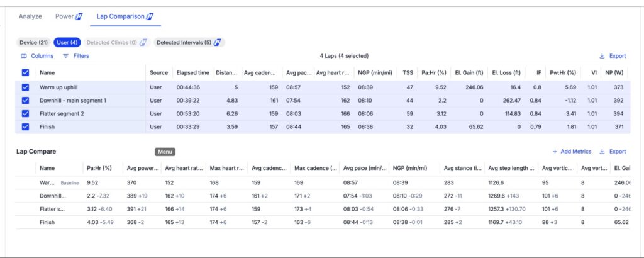Sort by Pw:Hr (%) column header
Image resolution: width=644 pixels, height=258 pixels.
click(563, 73)
